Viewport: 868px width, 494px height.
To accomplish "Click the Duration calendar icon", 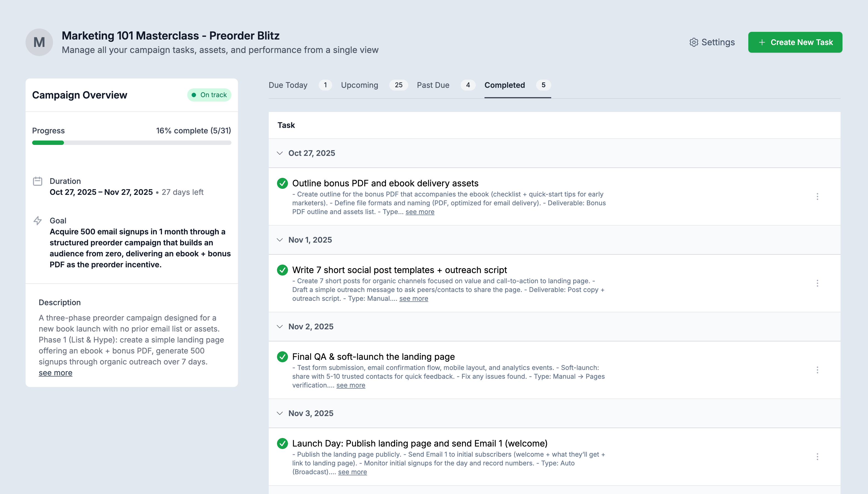I will click(x=38, y=181).
